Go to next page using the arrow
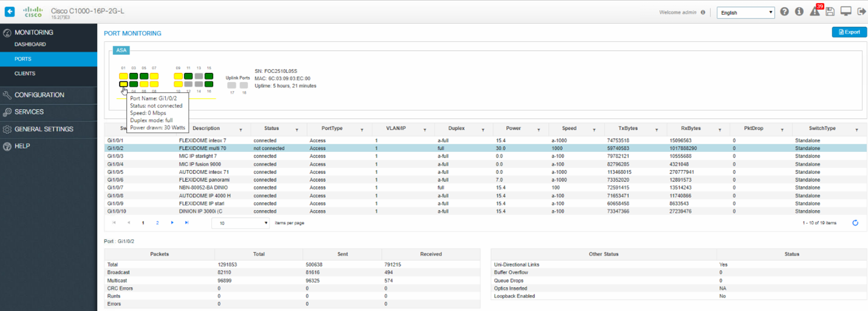This screenshot has width=868, height=311. coord(172,223)
